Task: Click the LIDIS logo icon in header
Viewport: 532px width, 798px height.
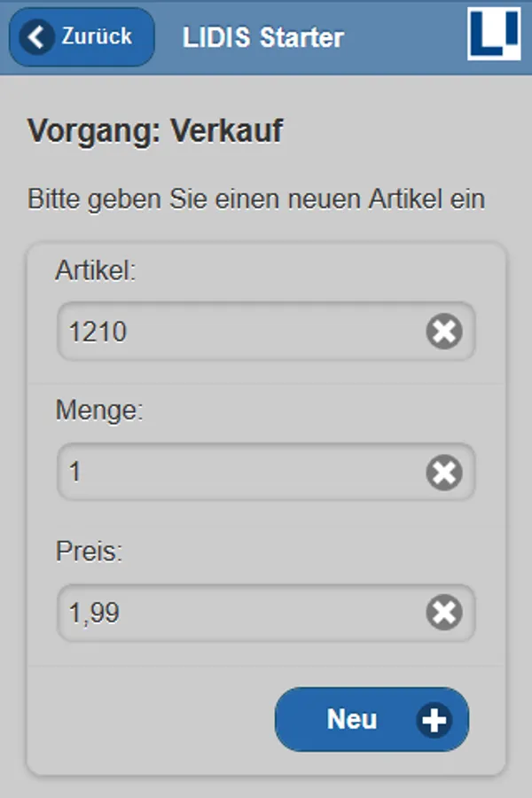Action: (x=494, y=34)
